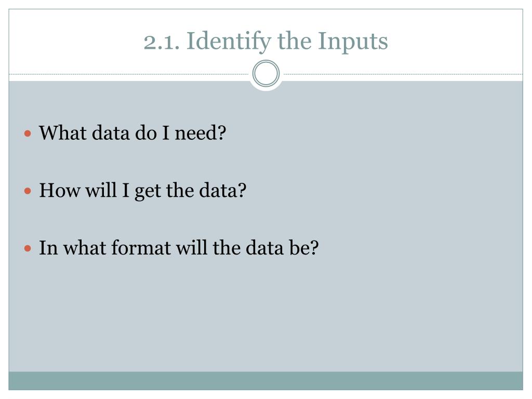The height and width of the screenshot is (399, 532).
Task: Click the orange bullet before "What data"
Action: tap(28, 134)
